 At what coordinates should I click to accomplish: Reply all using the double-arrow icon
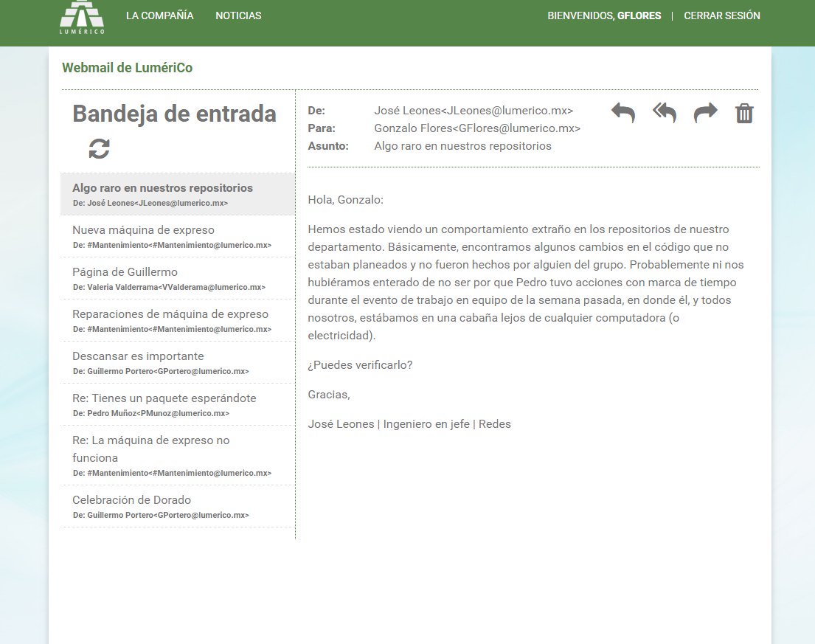[x=665, y=113]
